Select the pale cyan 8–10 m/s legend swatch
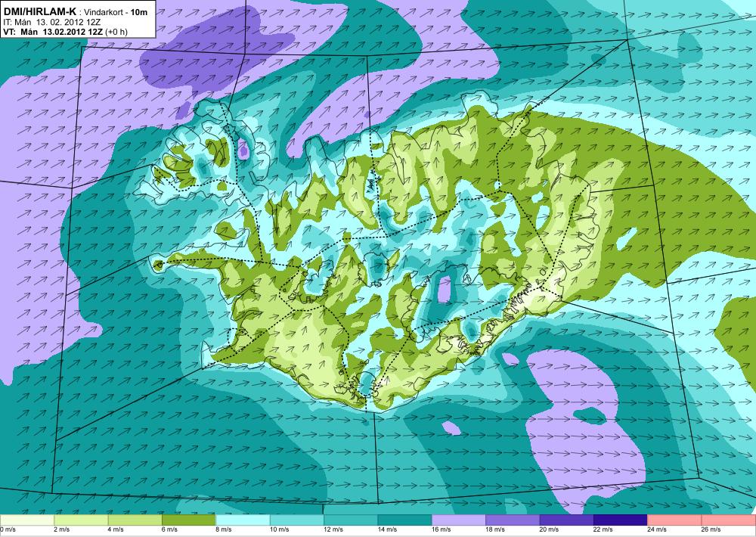This screenshot has width=756, height=537. [x=243, y=520]
